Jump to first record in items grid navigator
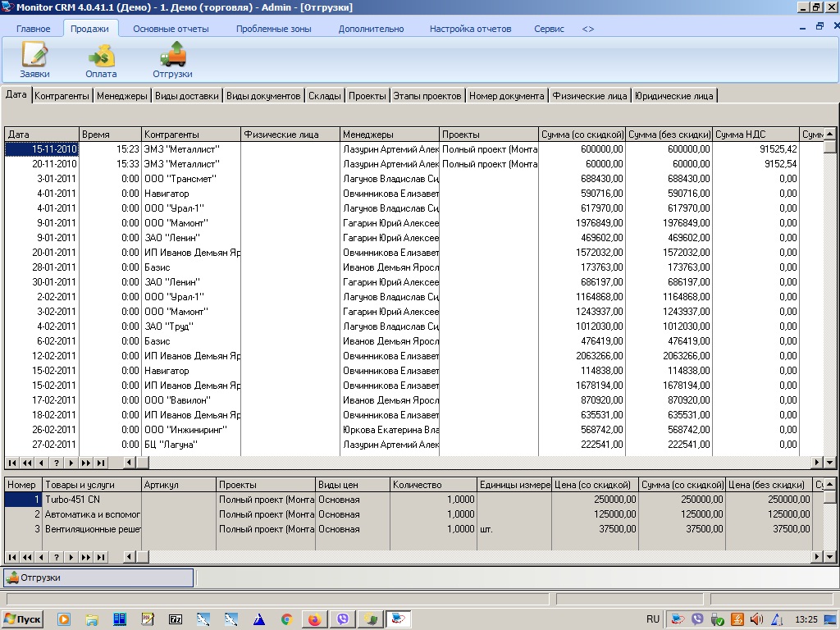The width and height of the screenshot is (840, 630). (11, 557)
